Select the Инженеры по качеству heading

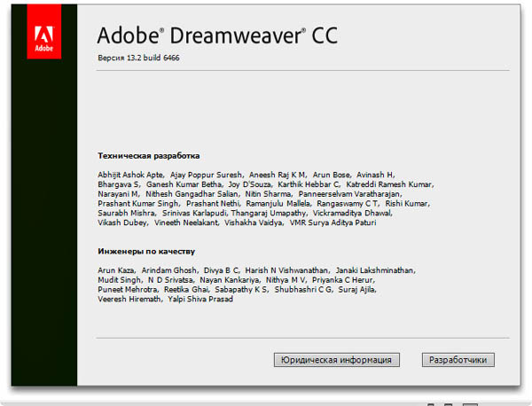coord(146,252)
